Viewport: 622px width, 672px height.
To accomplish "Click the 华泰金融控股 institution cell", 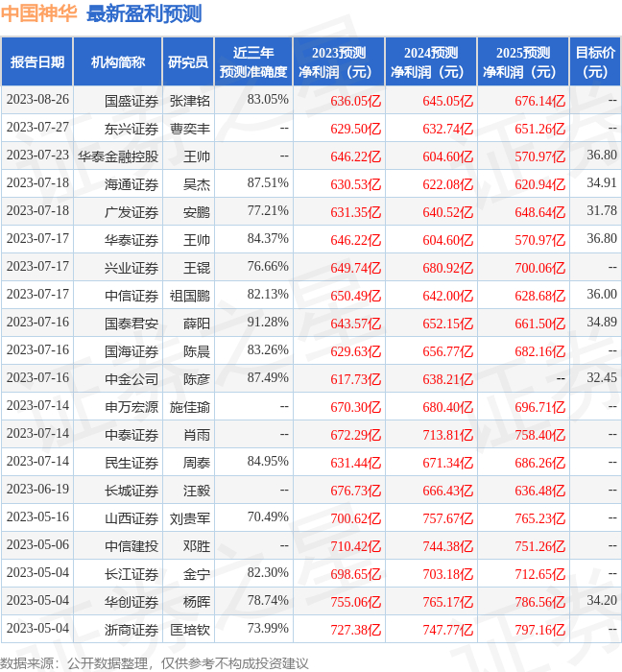I will (x=118, y=156).
